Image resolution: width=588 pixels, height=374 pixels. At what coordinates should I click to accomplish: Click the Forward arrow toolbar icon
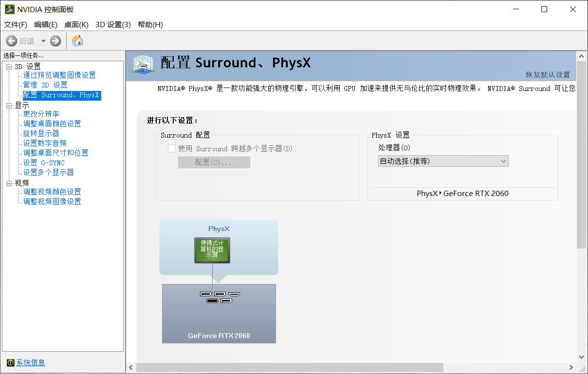[55, 41]
